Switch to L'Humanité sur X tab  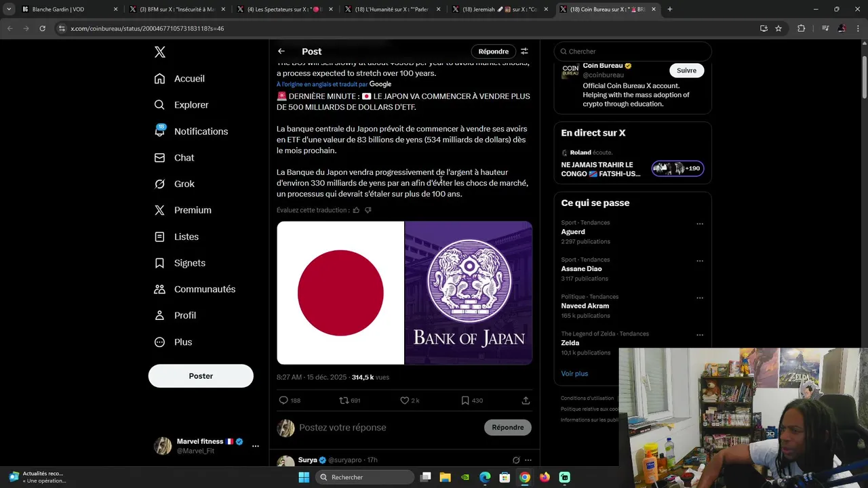click(393, 9)
